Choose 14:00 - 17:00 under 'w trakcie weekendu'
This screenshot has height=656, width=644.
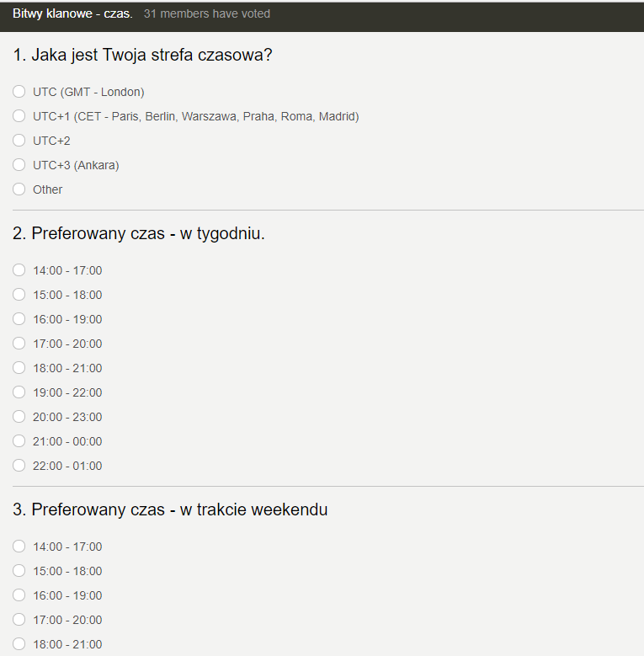(x=19, y=547)
